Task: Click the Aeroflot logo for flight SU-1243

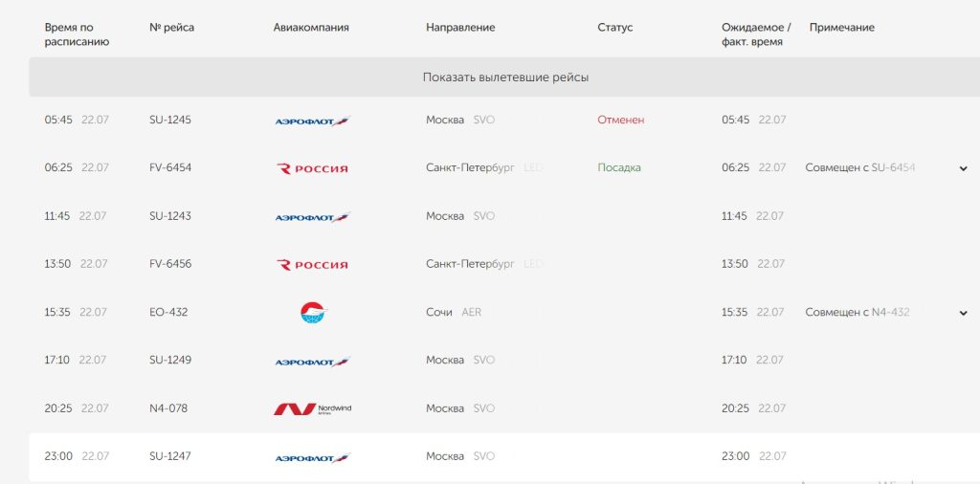Action: [312, 217]
